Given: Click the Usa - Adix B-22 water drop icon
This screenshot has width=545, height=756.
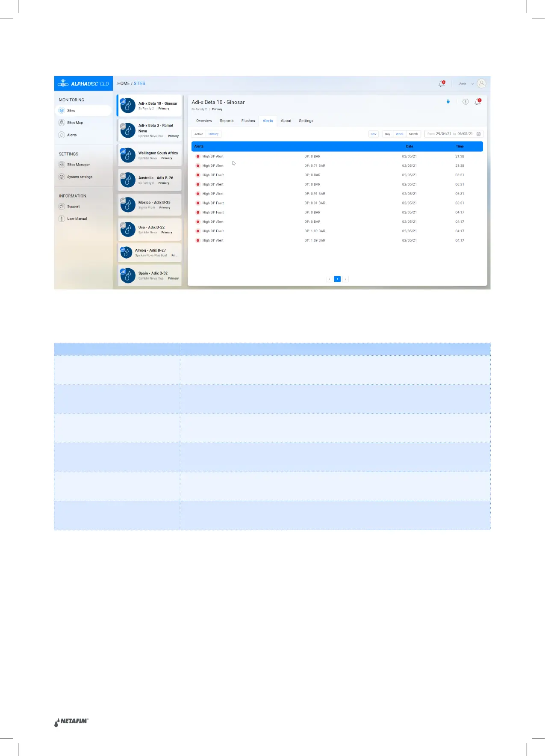Looking at the screenshot, I should [x=127, y=230].
